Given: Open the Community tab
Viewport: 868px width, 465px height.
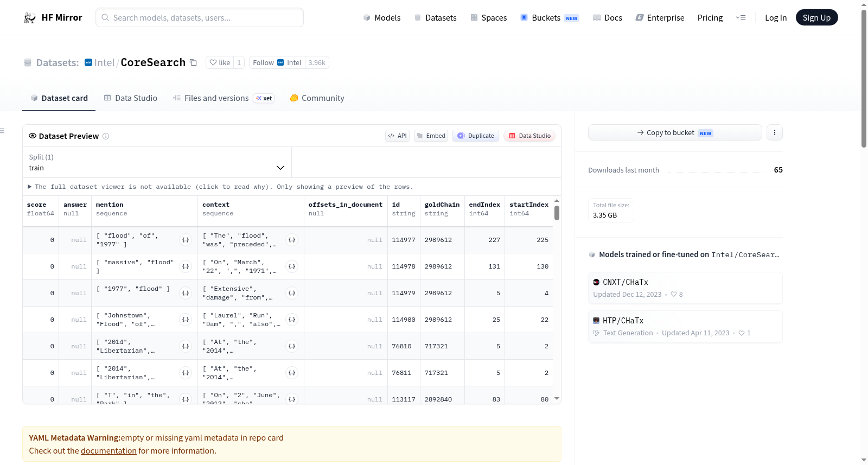Looking at the screenshot, I should (x=317, y=98).
